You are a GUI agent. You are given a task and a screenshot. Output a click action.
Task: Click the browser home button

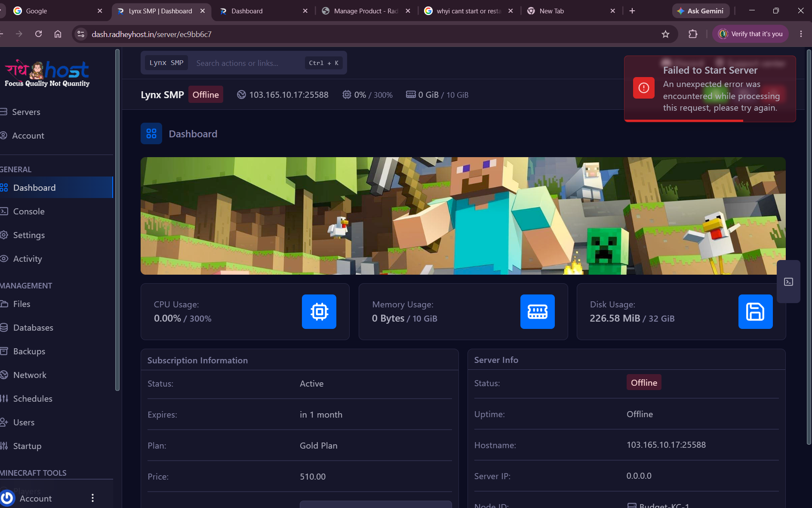[58, 34]
